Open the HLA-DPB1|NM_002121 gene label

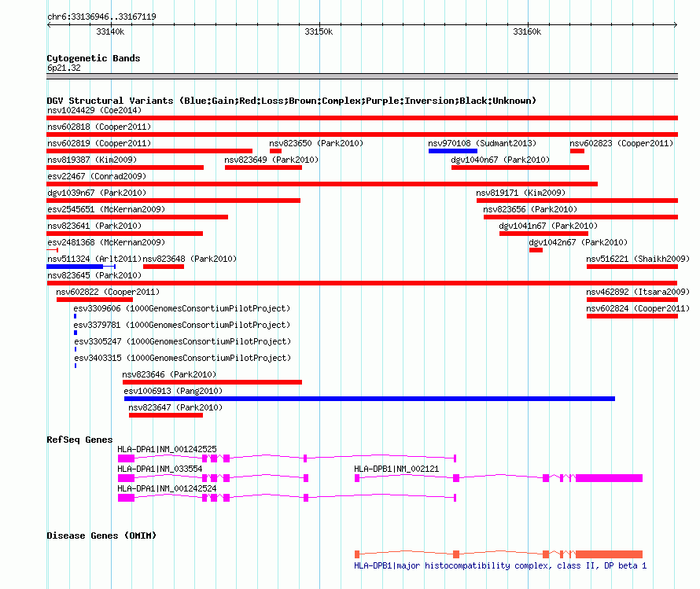pyautogui.click(x=396, y=469)
